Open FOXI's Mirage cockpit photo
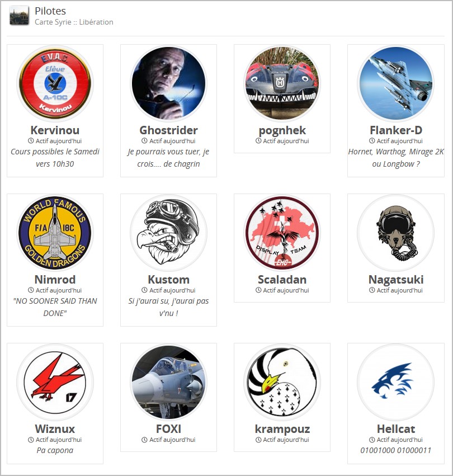 168,382
